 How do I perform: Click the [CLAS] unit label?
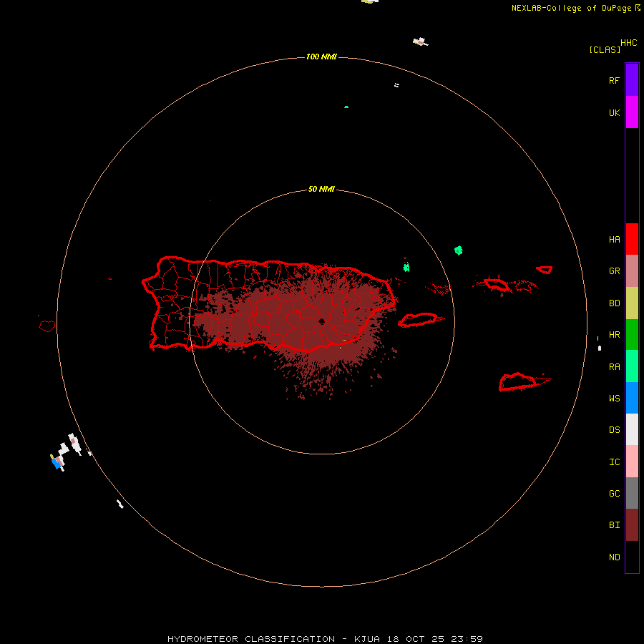605,49
